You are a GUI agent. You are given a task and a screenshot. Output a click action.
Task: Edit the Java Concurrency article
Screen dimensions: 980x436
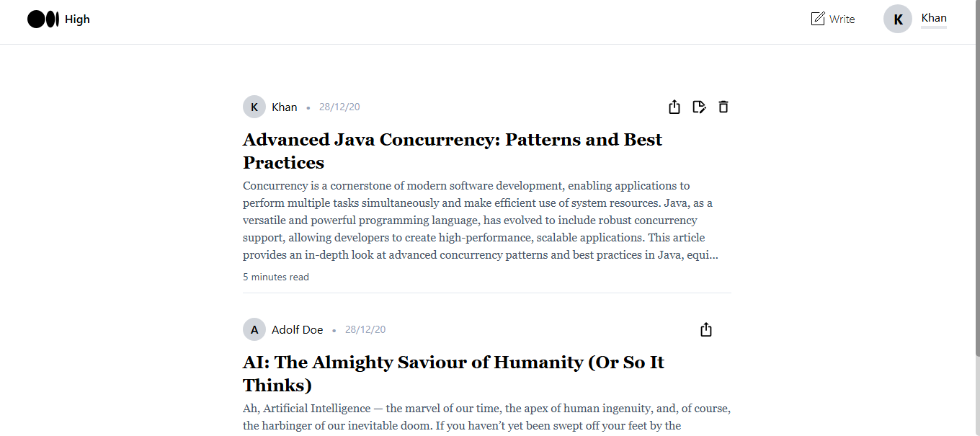pos(699,107)
